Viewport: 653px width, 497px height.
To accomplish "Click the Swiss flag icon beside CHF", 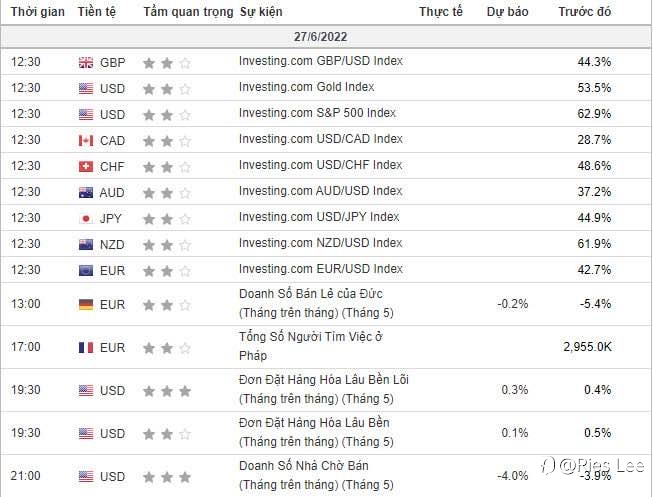I will point(86,167).
